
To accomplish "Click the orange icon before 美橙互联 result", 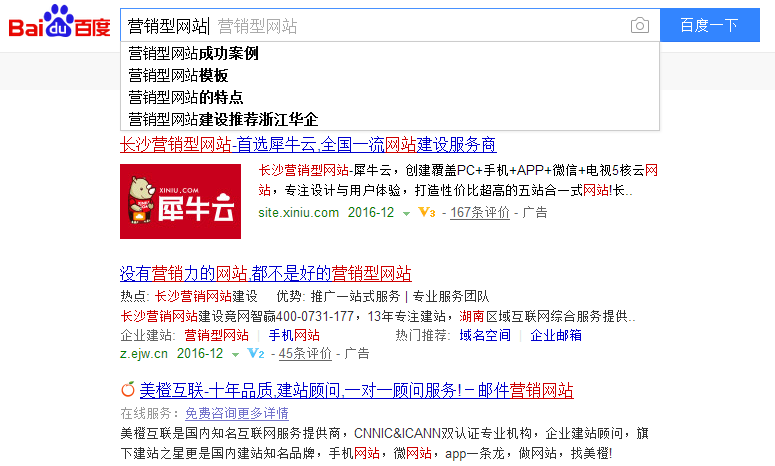I will point(127,390).
